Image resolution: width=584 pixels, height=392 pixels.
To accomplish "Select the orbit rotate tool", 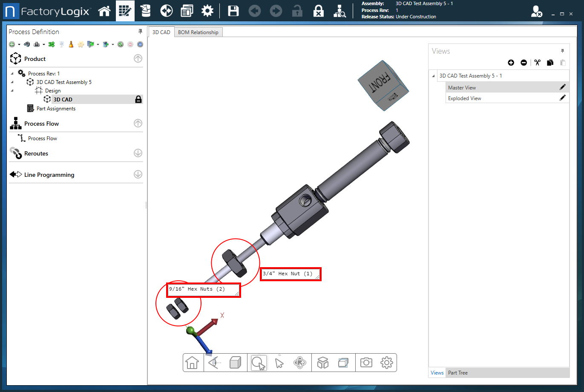I will pos(300,363).
